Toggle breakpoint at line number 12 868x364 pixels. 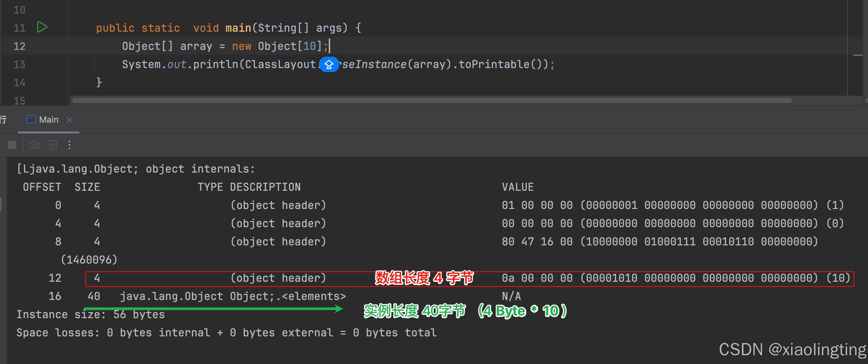pos(19,46)
